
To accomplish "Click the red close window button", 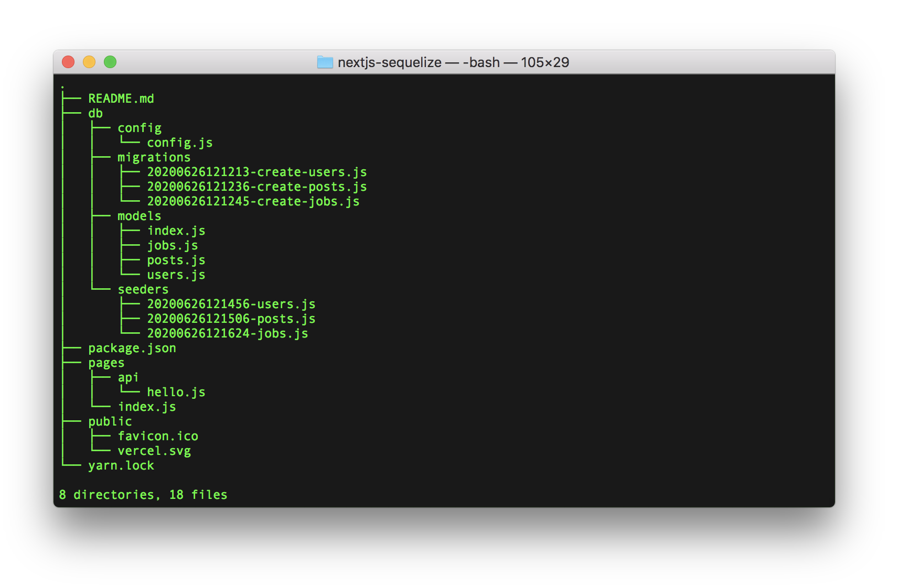I will (68, 62).
